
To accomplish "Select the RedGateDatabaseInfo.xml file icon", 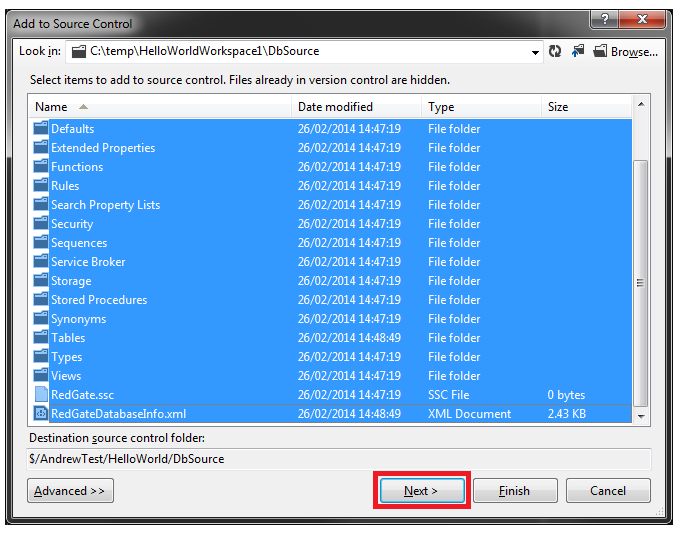I will coord(41,414).
